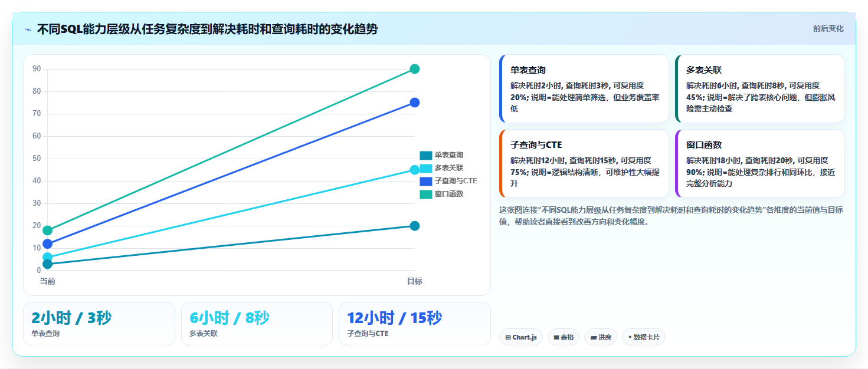The image size is (868, 369).
Task: Click the paragraph starting with 这张图连接
Action: [x=671, y=216]
